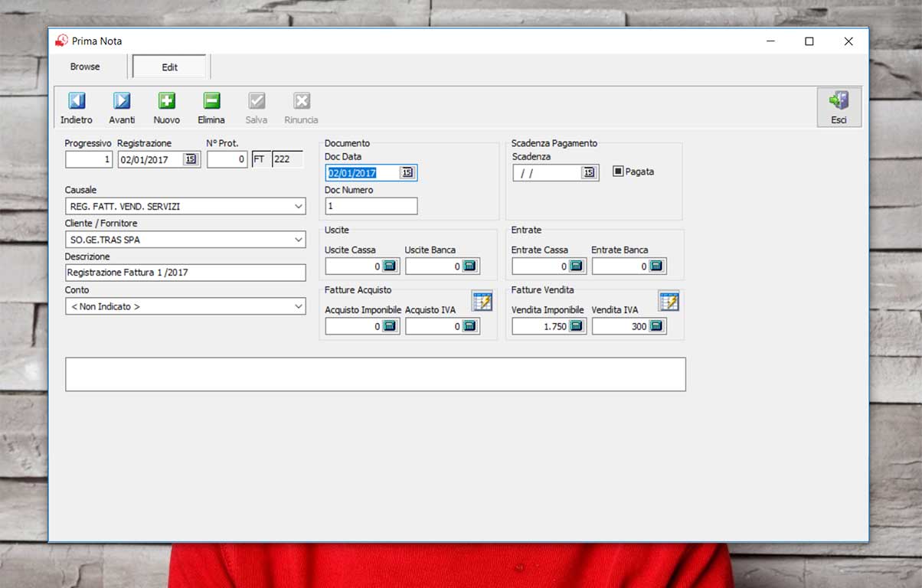Open calculator for Acquisto Imponibile

pyautogui.click(x=390, y=326)
